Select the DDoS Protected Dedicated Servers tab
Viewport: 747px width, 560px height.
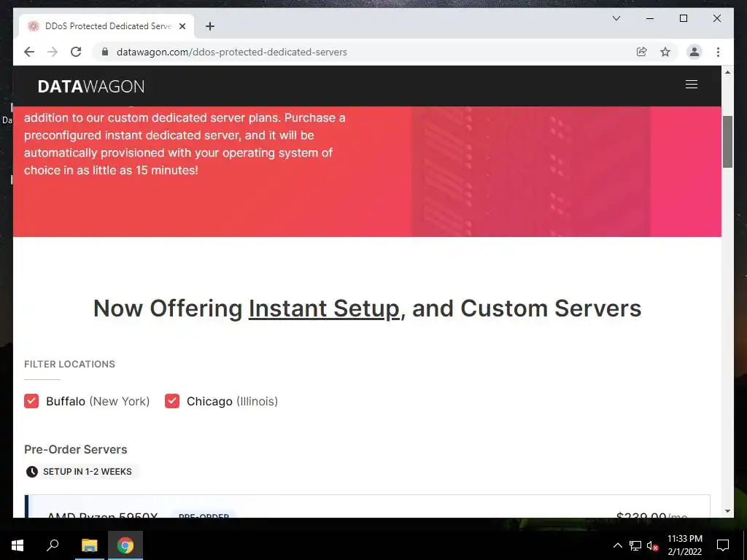click(107, 26)
